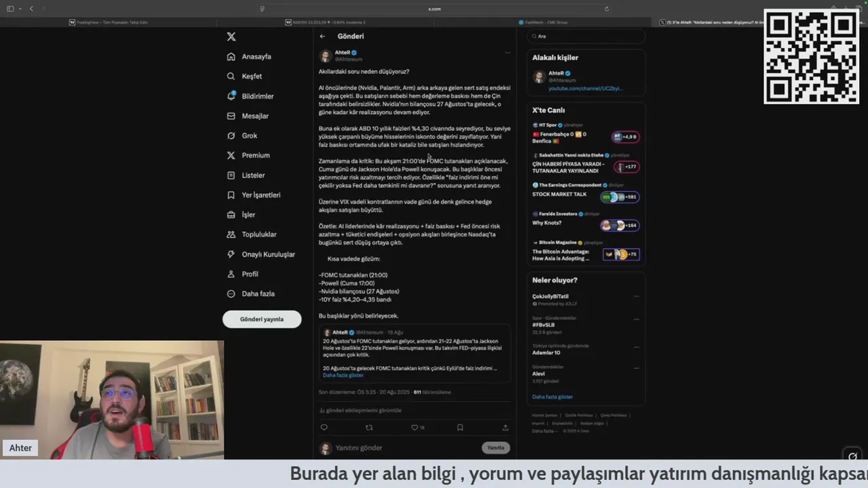Open the youtube.com/channel link under AhteR
Image resolution: width=868 pixels, height=488 pixels.
[585, 89]
